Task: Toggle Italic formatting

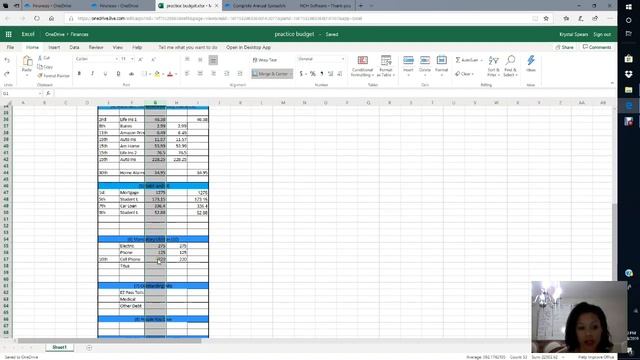Action: pyautogui.click(x=92, y=74)
